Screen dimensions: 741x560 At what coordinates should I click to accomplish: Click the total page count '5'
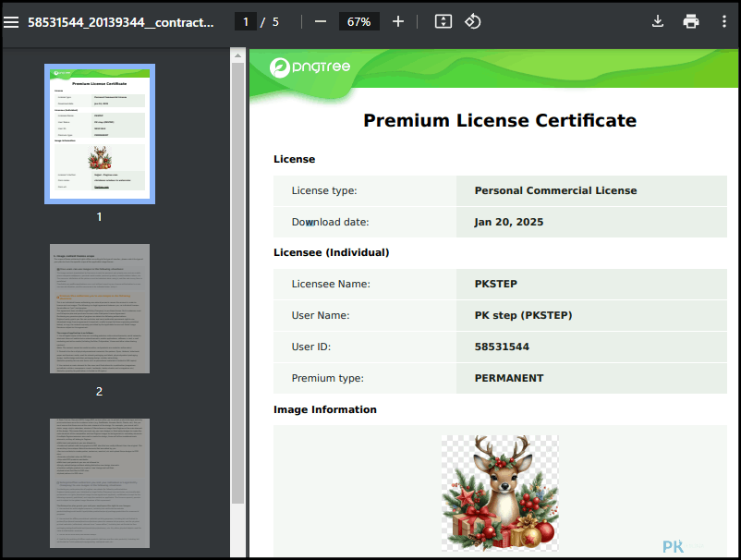275,22
